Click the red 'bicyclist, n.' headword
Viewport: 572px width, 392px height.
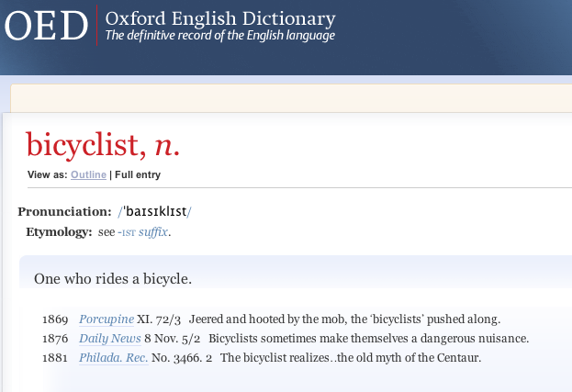click(x=103, y=145)
